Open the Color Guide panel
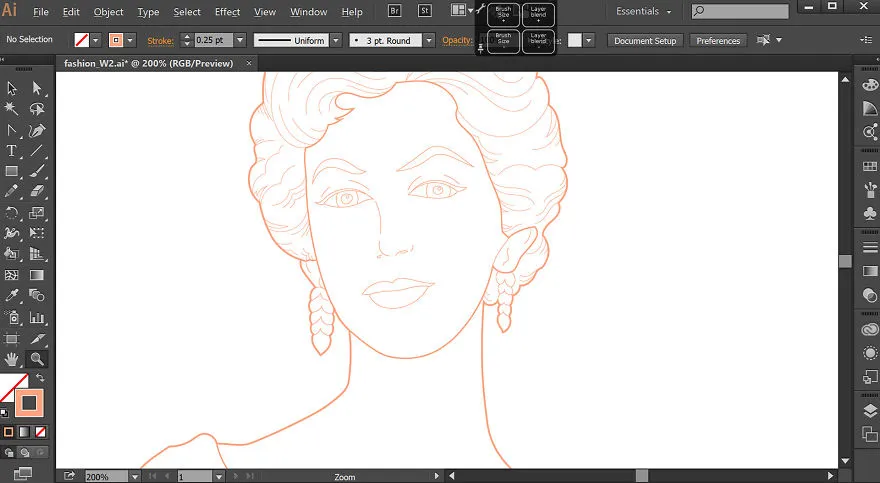The image size is (880, 483). coord(869,109)
